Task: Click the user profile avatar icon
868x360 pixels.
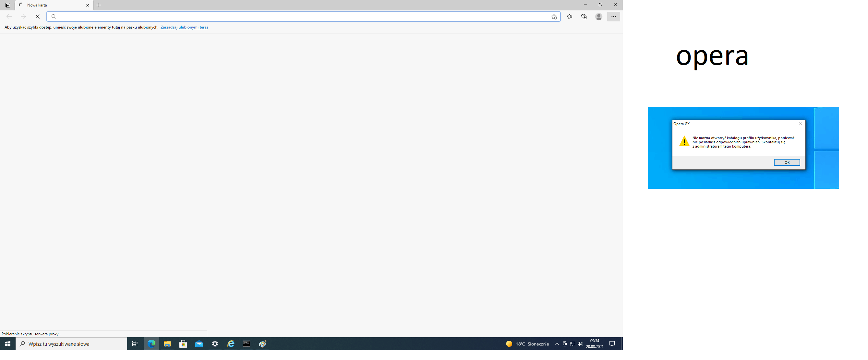Action: click(x=598, y=17)
